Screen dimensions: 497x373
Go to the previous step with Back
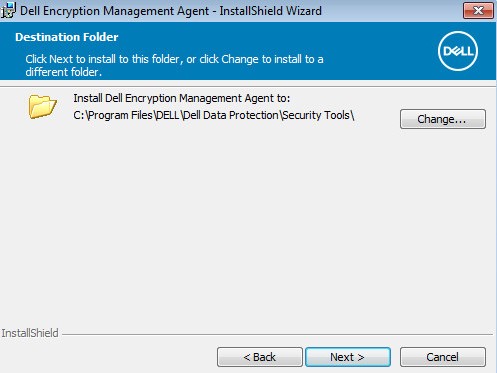[260, 357]
